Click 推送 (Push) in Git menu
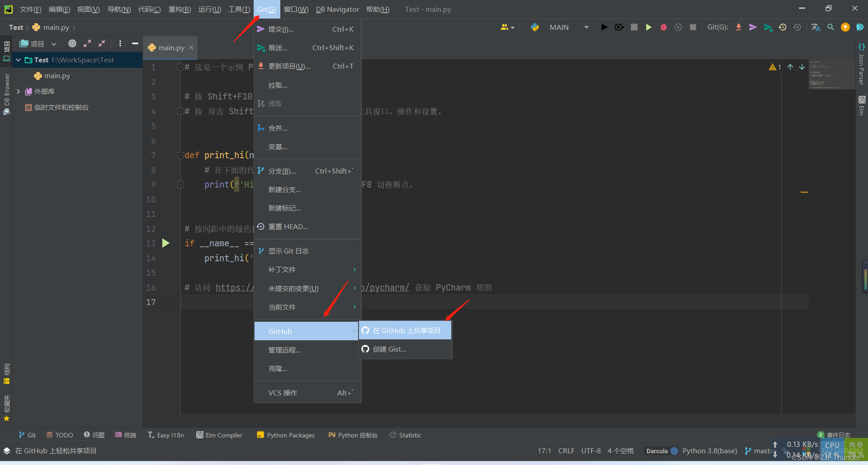Viewport: 868px width, 465px height. (x=307, y=47)
